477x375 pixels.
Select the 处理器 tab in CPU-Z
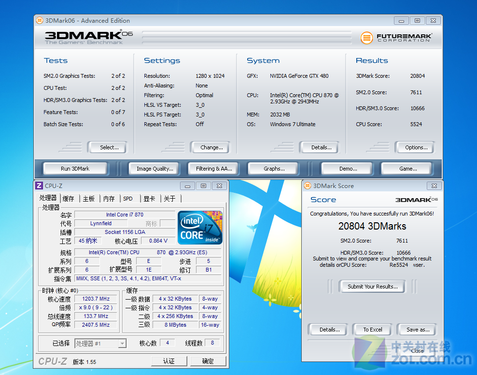point(48,198)
